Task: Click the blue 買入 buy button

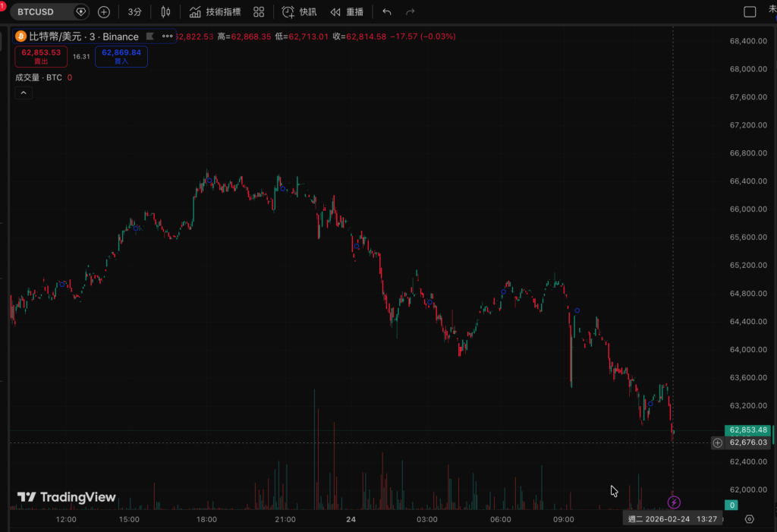Action: (121, 56)
